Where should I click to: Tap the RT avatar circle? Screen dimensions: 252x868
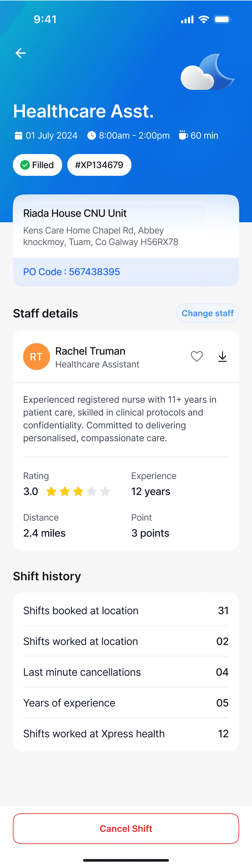coord(36,356)
